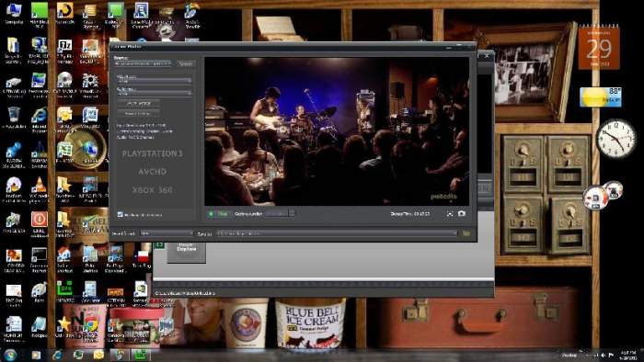Click the button right of the Source field
This screenshot has width=644, height=362.
coord(186,63)
